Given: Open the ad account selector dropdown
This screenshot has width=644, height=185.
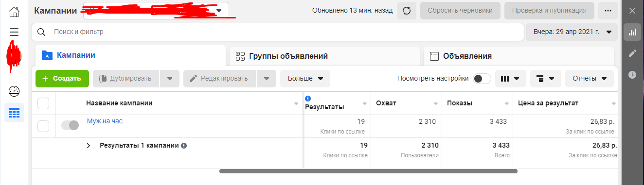Looking at the screenshot, I should 156,11.
